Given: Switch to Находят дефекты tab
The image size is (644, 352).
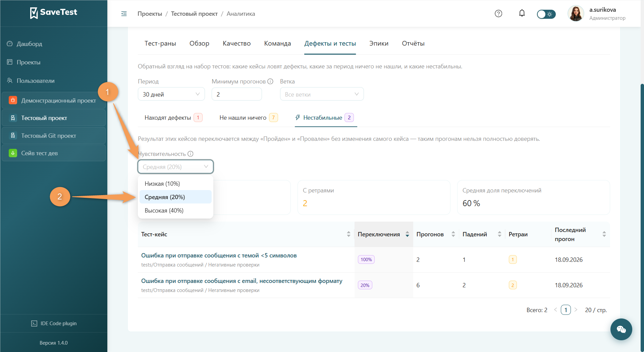Looking at the screenshot, I should click(x=173, y=118).
